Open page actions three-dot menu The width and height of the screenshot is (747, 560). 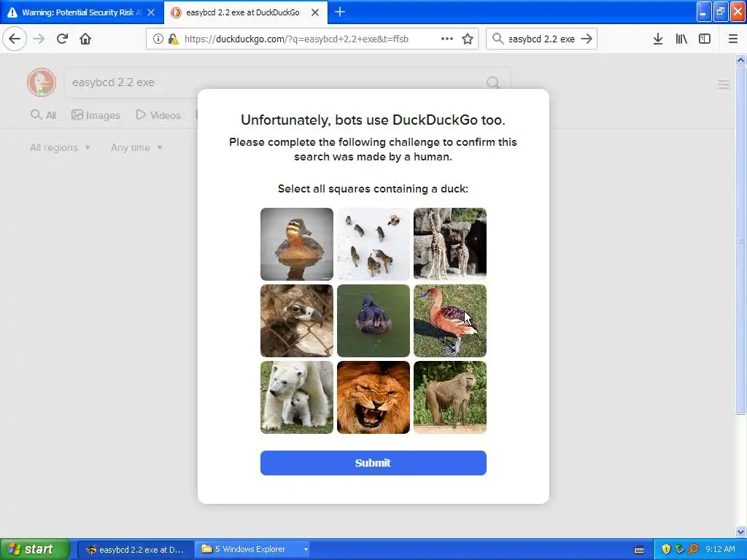[x=447, y=39]
